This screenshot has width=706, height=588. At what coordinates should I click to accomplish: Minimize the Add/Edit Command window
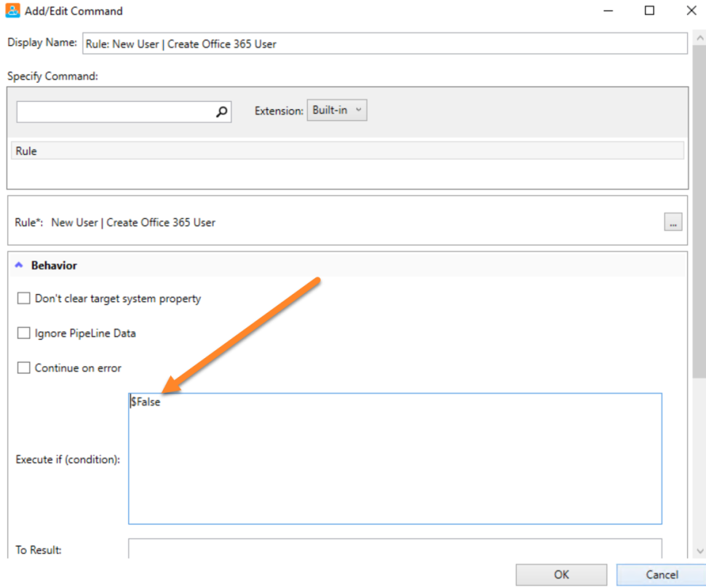[608, 10]
